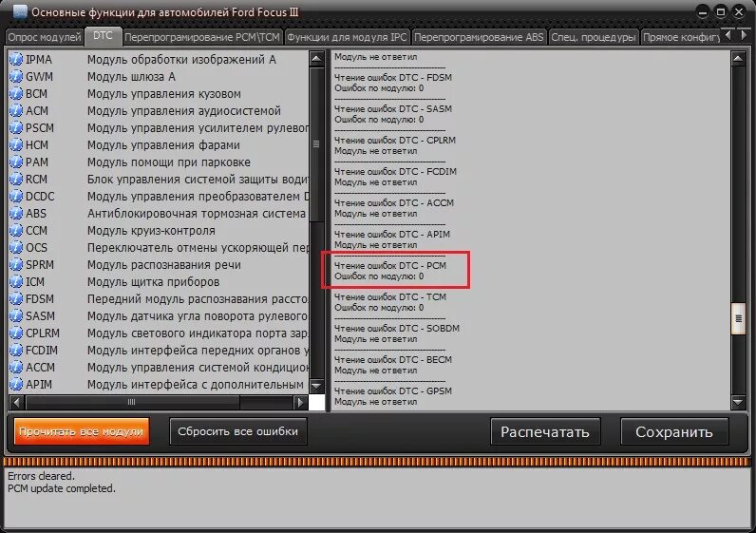The height and width of the screenshot is (533, 756).
Task: Open the Перепрограмирование PCM\TCM tab
Action: [202, 37]
